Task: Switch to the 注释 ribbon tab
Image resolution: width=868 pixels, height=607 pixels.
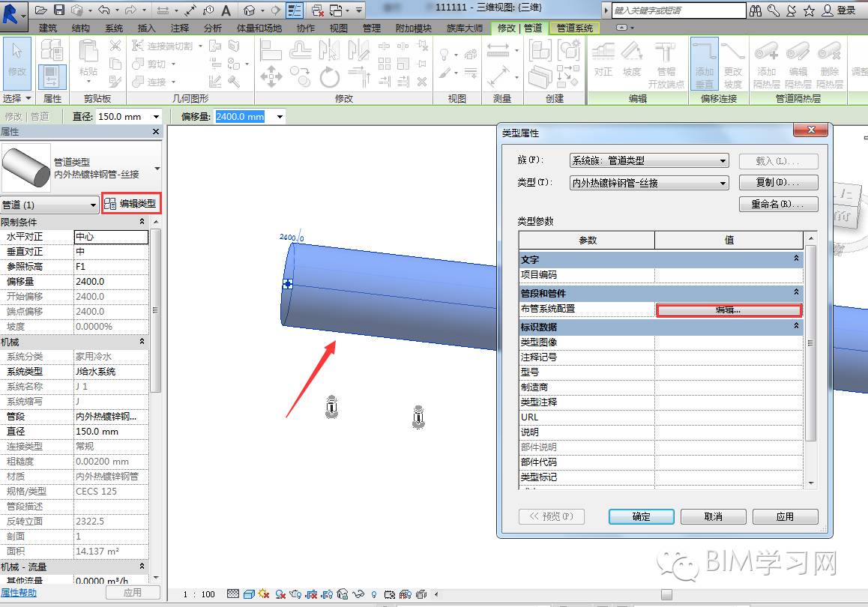Action: [179, 28]
